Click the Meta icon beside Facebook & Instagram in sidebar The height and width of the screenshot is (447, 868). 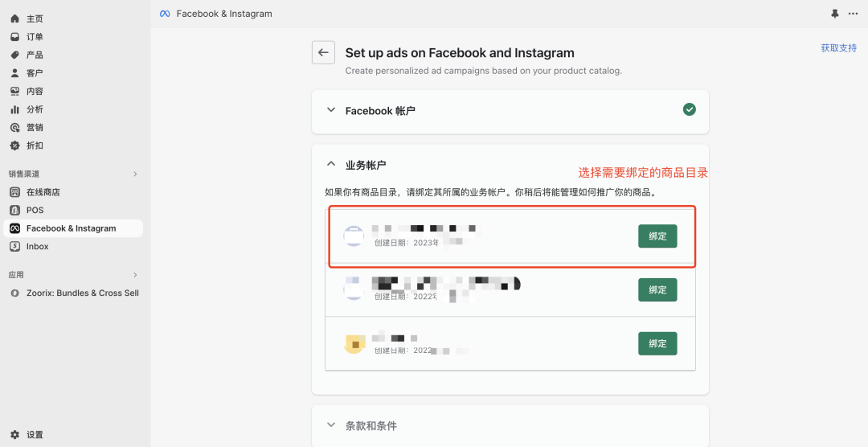(15, 228)
